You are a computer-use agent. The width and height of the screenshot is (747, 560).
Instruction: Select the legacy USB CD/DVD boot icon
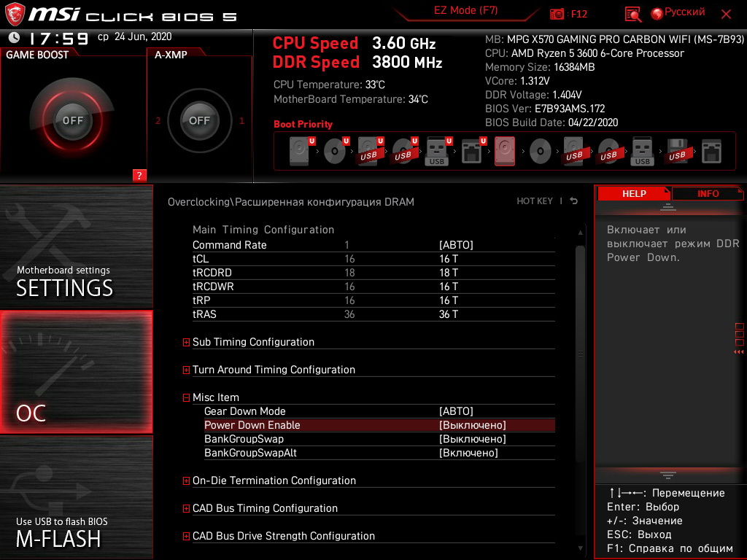609,151
